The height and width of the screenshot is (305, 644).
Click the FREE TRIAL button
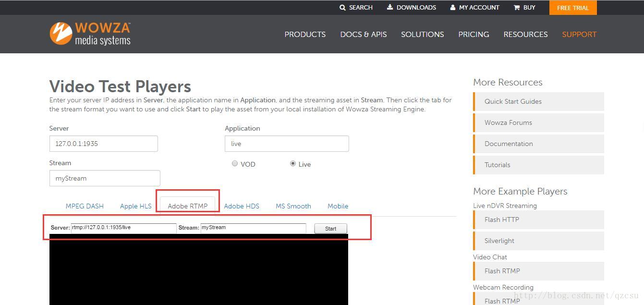pyautogui.click(x=573, y=8)
